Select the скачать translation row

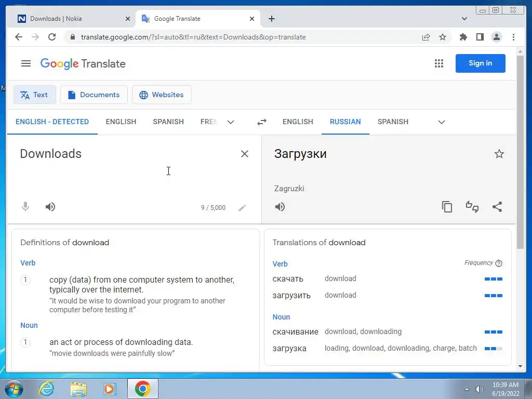click(388, 279)
